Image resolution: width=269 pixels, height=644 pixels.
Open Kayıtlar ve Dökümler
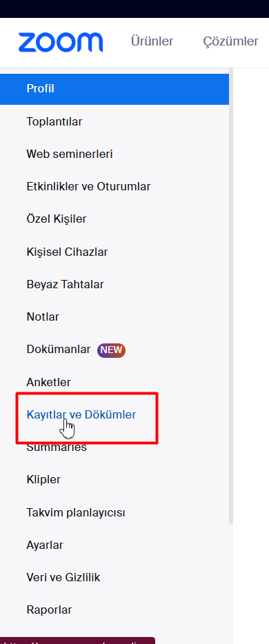coord(81,415)
